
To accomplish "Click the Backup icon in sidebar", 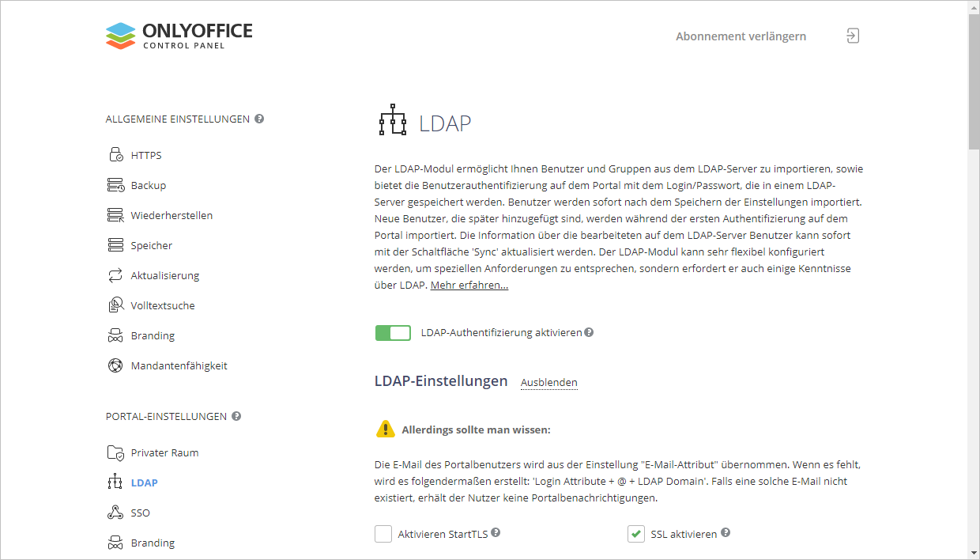I will 116,185.
